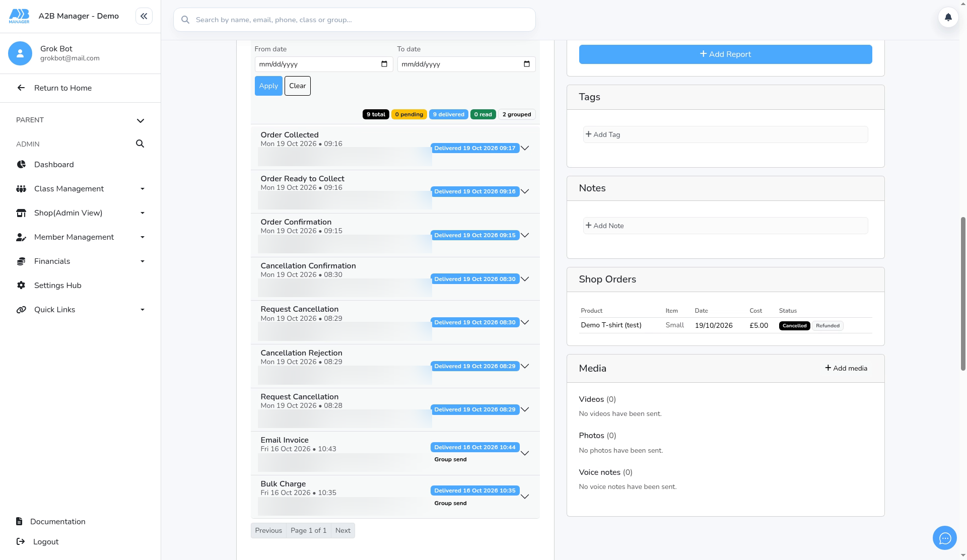Collapse the sidebar with the double-chevron icon
This screenshot has width=967, height=560.
click(144, 16)
